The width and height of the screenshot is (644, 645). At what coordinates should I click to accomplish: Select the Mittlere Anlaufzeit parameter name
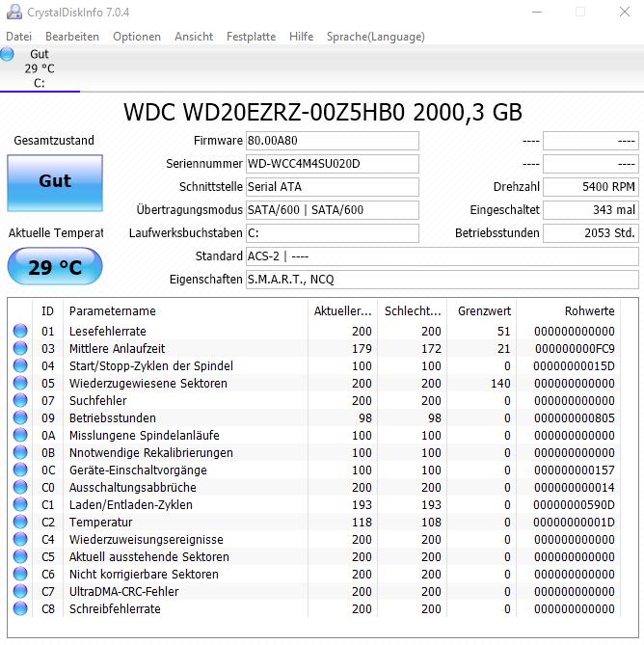pyautogui.click(x=117, y=348)
